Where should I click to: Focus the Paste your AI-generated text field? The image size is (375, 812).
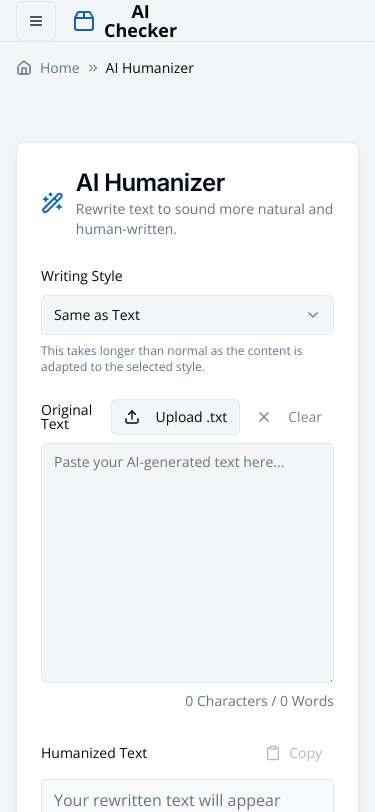[188, 563]
